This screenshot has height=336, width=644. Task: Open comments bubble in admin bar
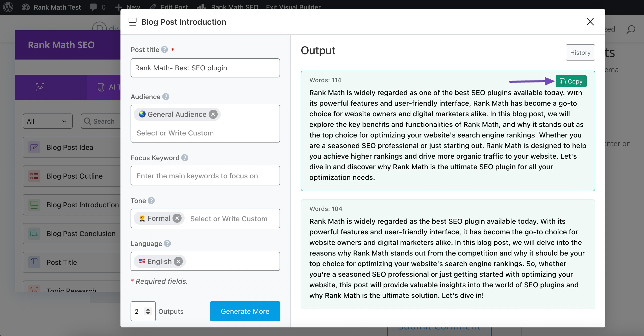[98, 7]
